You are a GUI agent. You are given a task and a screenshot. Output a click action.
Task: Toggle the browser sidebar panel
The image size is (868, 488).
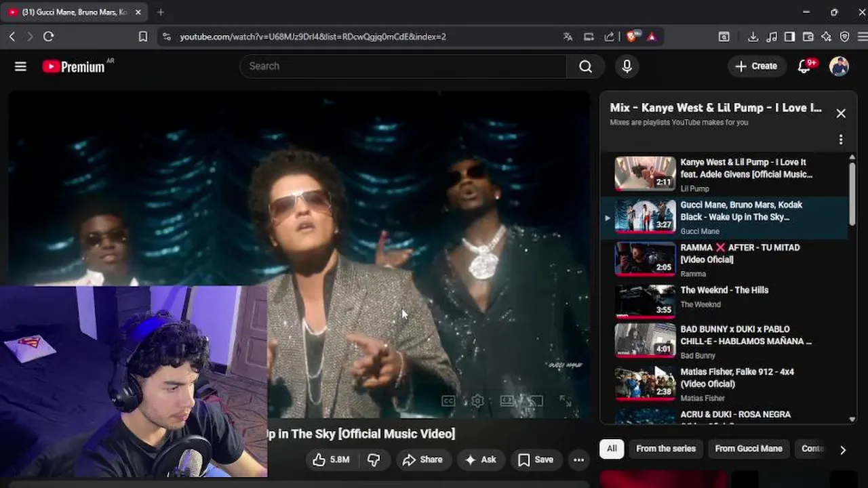(x=789, y=37)
